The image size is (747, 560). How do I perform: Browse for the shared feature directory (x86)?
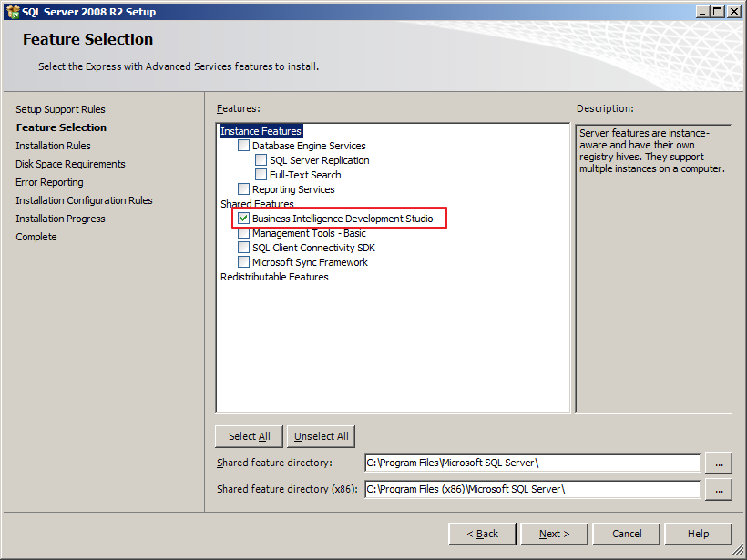719,490
